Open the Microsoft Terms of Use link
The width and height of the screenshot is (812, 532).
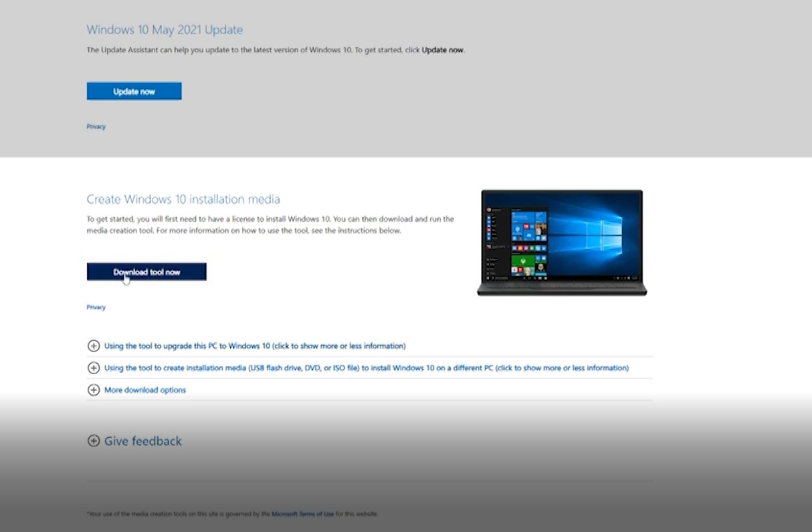click(302, 514)
